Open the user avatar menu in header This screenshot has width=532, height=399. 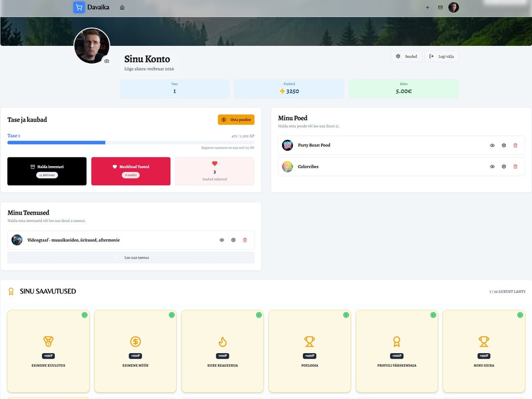pyautogui.click(x=453, y=7)
